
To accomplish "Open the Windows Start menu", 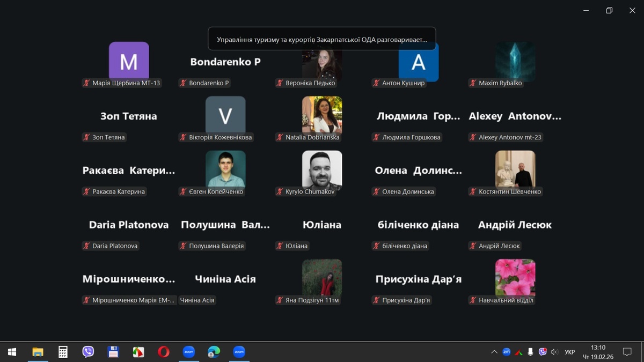I will click(x=12, y=352).
